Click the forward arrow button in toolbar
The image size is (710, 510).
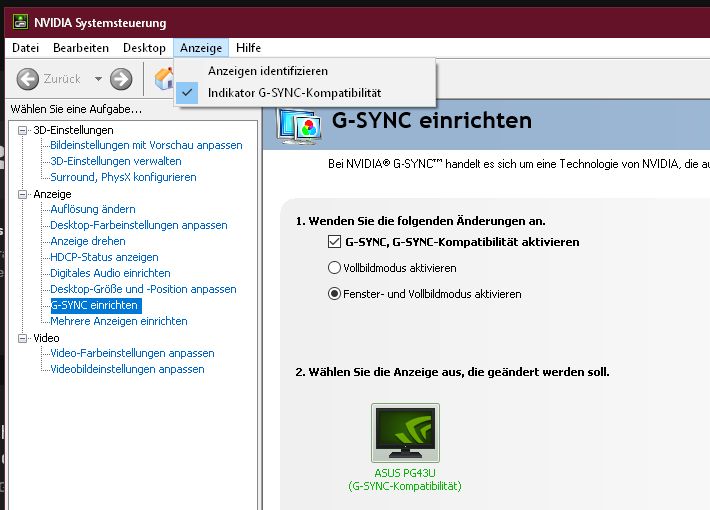[x=121, y=79]
